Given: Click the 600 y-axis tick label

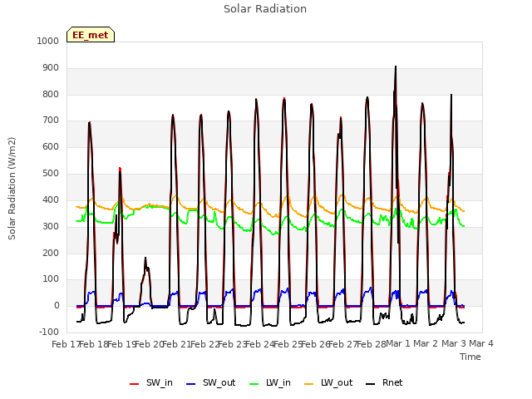Looking at the screenshot, I should tap(51, 146).
